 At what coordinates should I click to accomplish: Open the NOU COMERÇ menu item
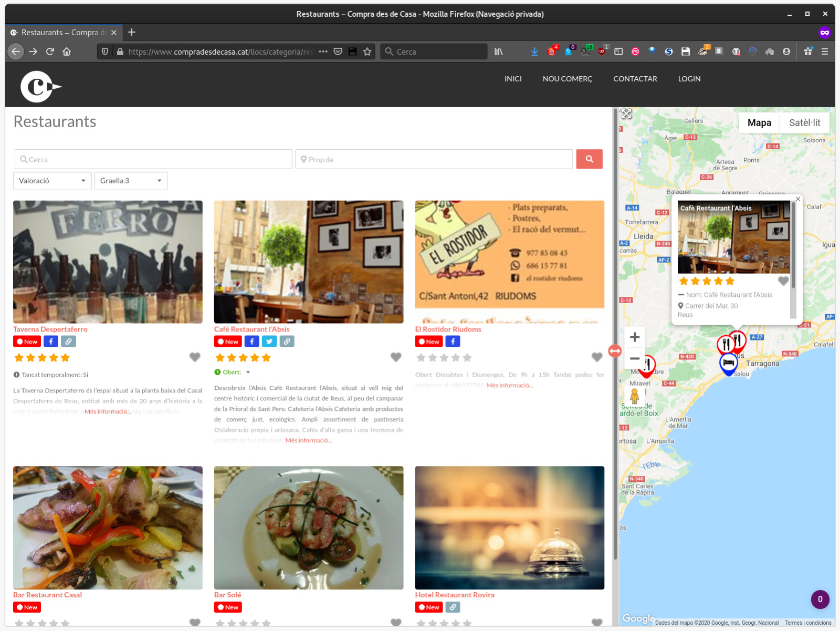pyautogui.click(x=567, y=79)
